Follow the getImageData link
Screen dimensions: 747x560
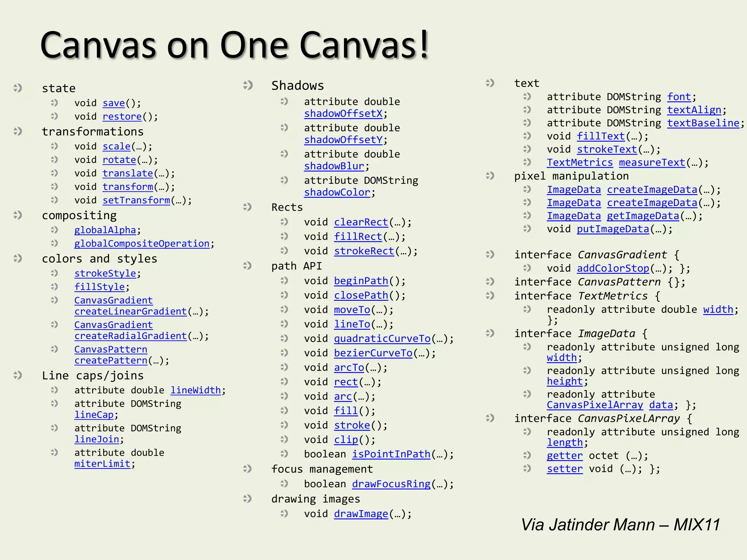tap(643, 216)
